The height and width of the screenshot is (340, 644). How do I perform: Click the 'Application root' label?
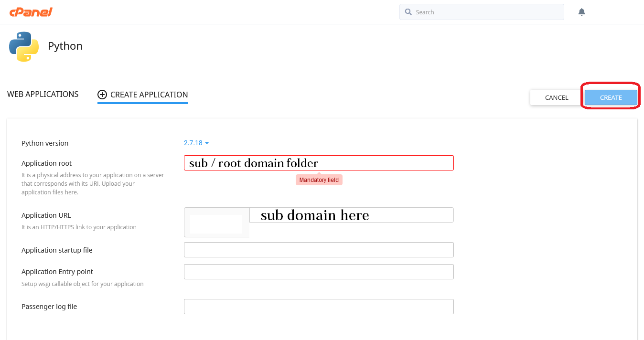(x=47, y=163)
